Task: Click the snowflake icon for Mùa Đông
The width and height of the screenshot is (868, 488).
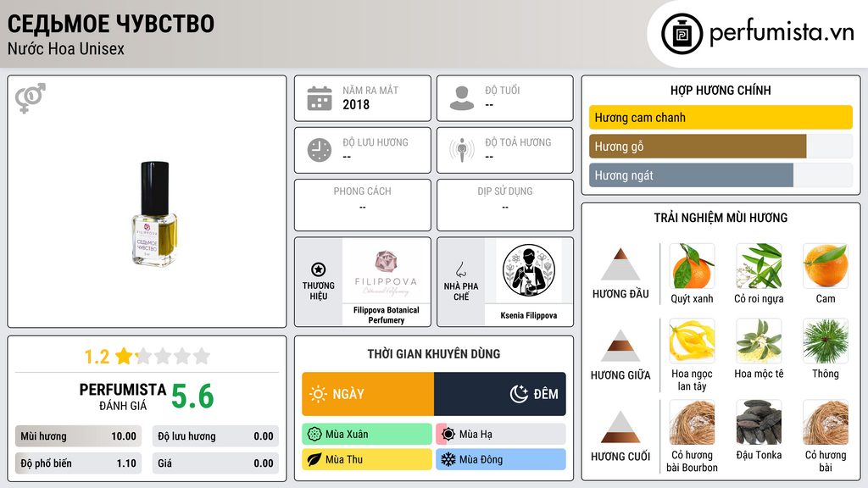Action: [448, 459]
